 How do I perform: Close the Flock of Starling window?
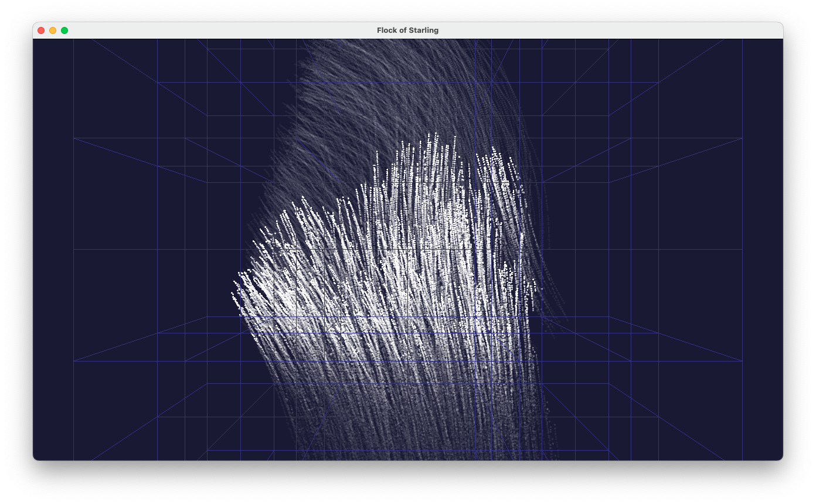click(41, 30)
